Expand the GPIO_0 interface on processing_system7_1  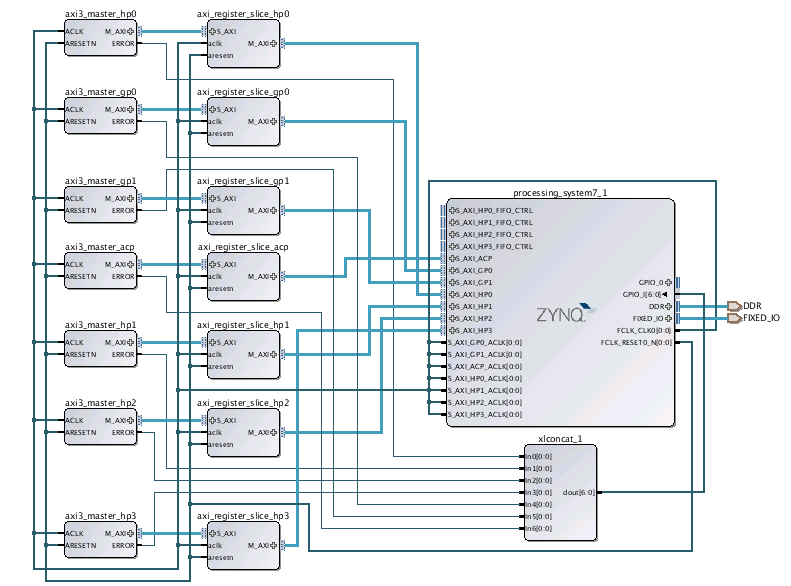click(x=668, y=282)
